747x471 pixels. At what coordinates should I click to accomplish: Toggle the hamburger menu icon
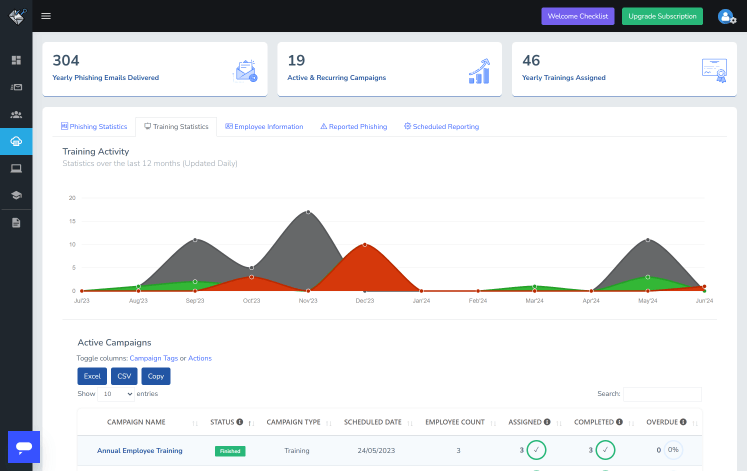click(46, 16)
